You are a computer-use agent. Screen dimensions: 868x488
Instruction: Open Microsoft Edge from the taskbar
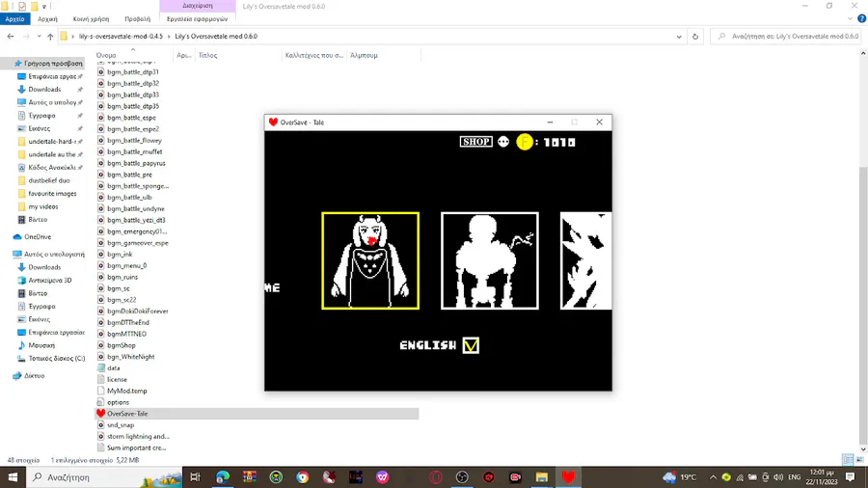point(223,477)
